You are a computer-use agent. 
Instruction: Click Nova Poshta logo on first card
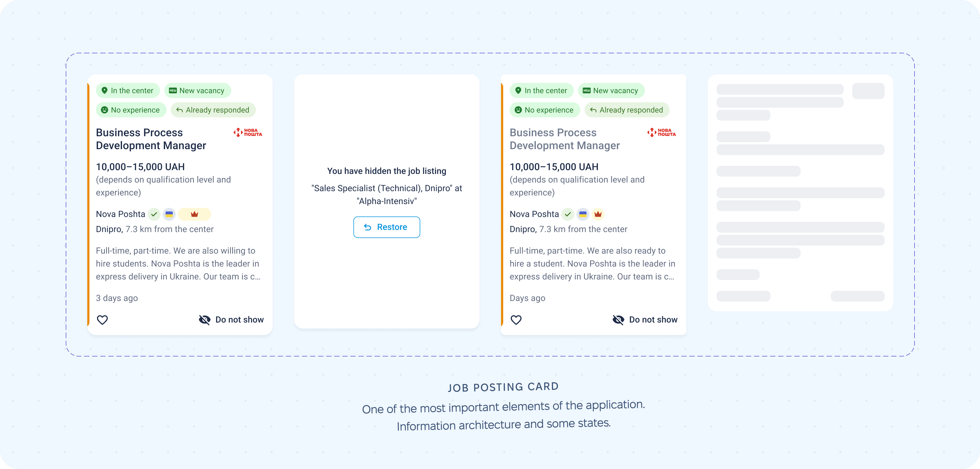click(248, 132)
